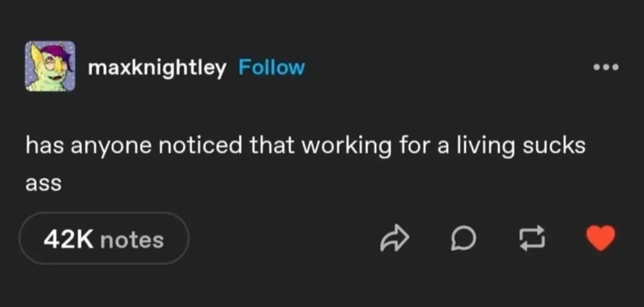Click maxknightley's avatar image
Image resolution: width=644 pixels, height=307 pixels.
pyautogui.click(x=50, y=66)
